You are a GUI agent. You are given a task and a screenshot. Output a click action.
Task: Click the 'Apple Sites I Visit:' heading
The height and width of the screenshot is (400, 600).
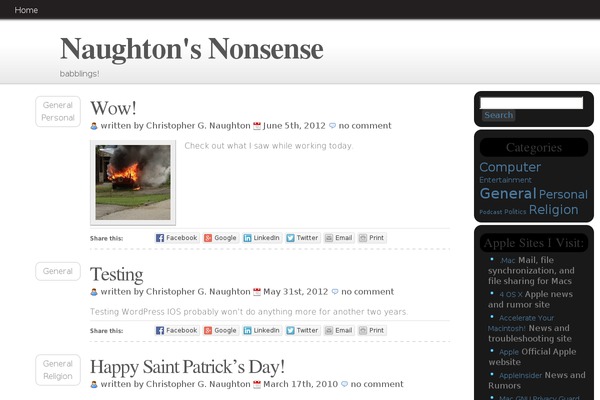(x=534, y=243)
